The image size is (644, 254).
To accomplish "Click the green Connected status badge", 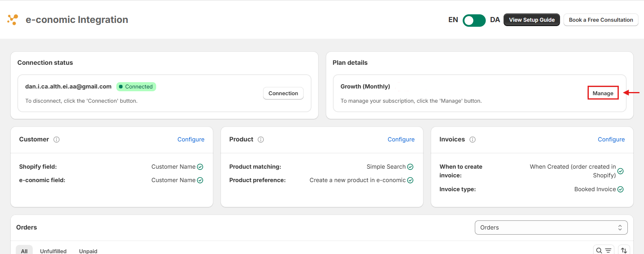I will pyautogui.click(x=136, y=87).
